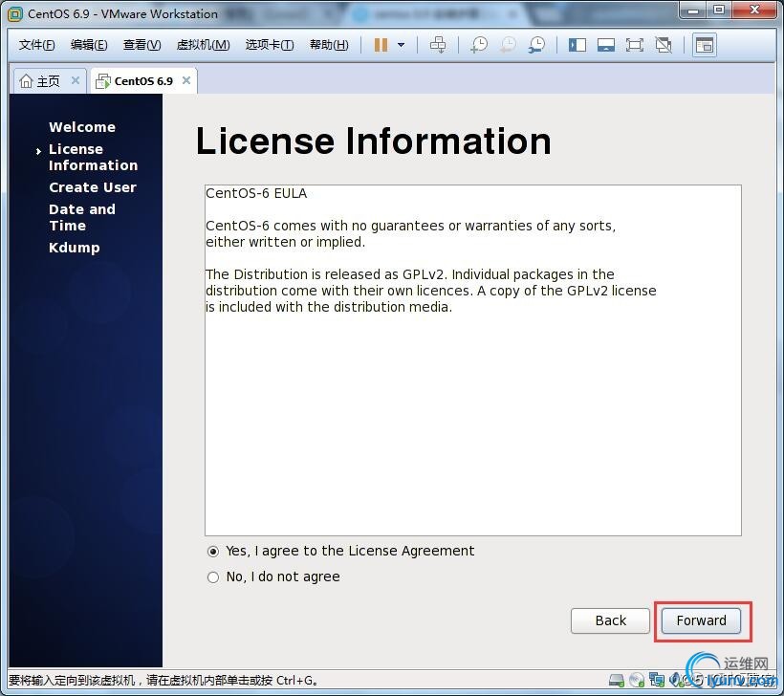Close the CentOS 6.9 tab

point(186,80)
